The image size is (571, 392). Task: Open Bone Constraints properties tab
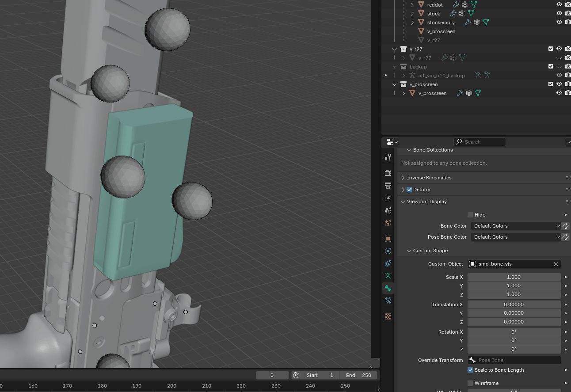pyautogui.click(x=388, y=301)
